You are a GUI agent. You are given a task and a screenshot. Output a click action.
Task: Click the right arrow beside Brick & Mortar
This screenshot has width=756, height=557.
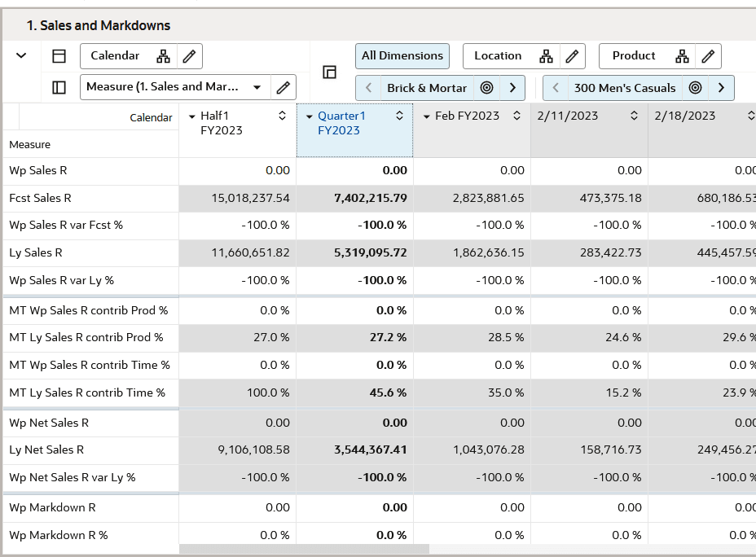512,87
